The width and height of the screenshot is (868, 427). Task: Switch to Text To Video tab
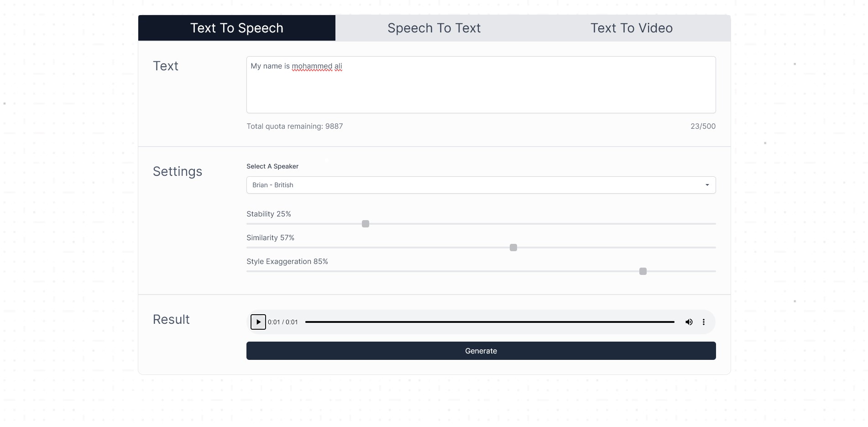point(632,28)
